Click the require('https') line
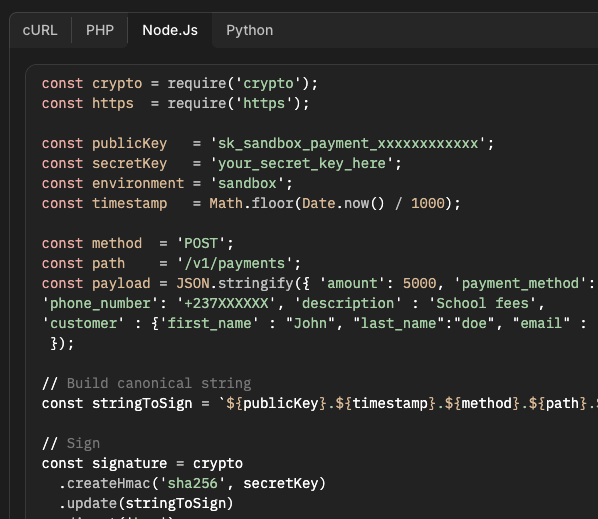 [x=175, y=103]
